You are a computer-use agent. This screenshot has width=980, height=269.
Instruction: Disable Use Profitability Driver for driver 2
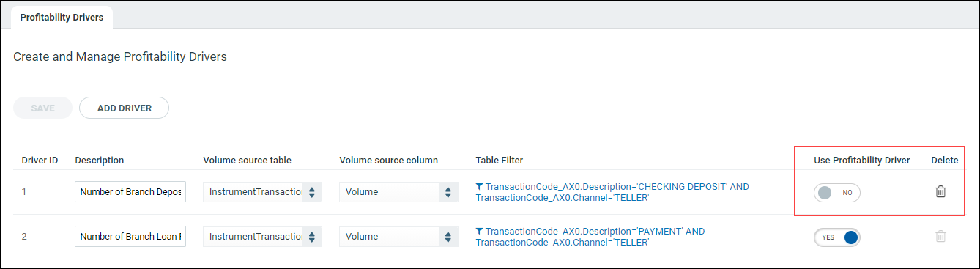click(x=836, y=237)
